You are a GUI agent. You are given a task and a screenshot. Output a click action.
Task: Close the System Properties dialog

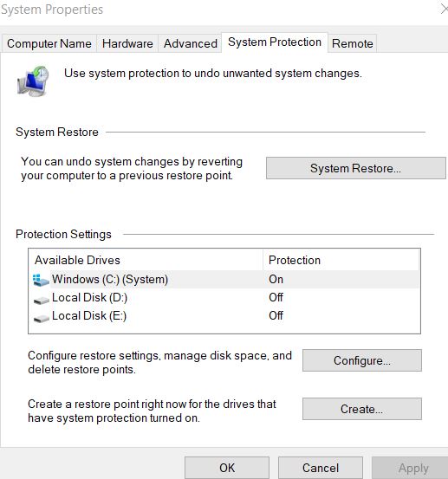point(444,10)
